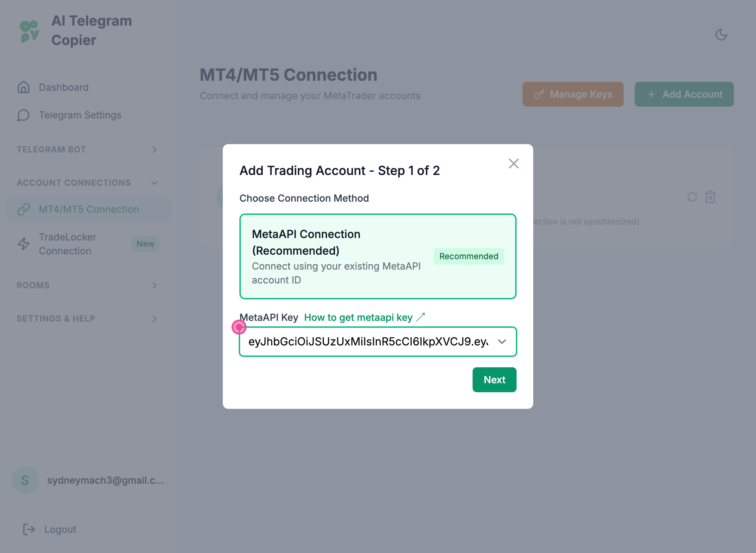Open the MetaAPI Key dropdown
The width and height of the screenshot is (756, 553).
502,342
